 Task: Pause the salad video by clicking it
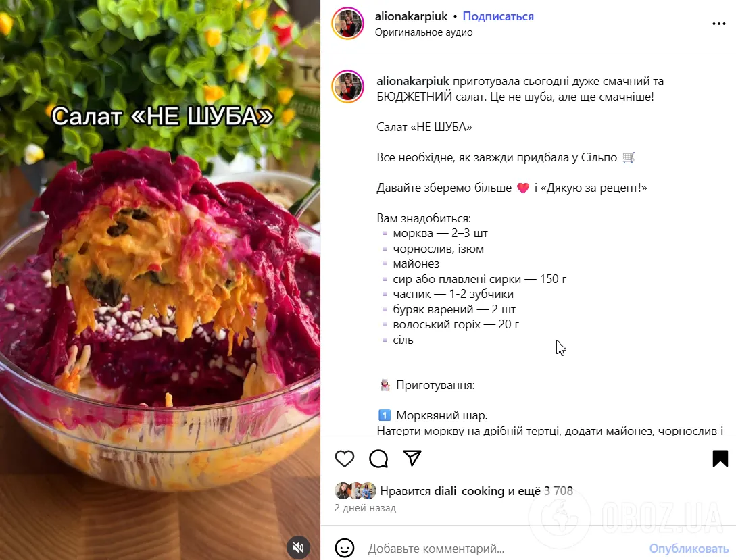[x=160, y=280]
